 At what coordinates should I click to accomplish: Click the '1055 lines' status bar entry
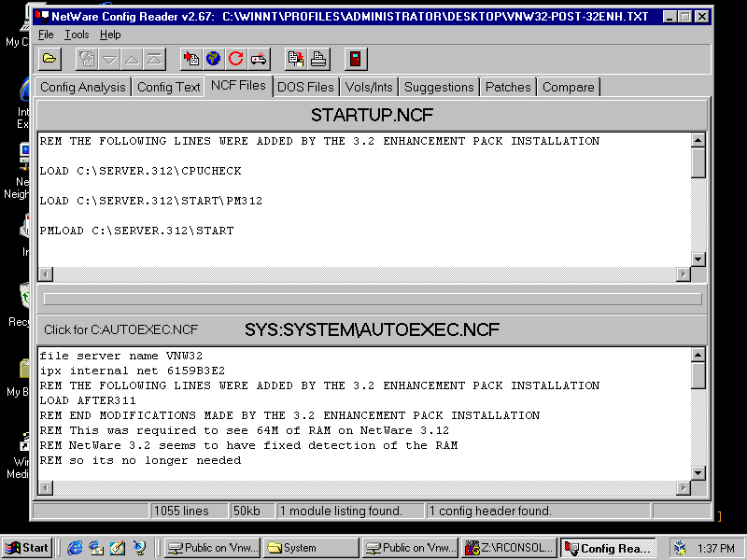(x=190, y=511)
